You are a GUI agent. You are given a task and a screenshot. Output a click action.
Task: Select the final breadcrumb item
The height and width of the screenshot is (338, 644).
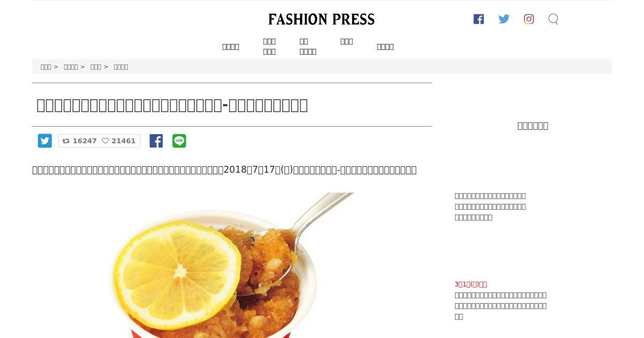click(121, 67)
